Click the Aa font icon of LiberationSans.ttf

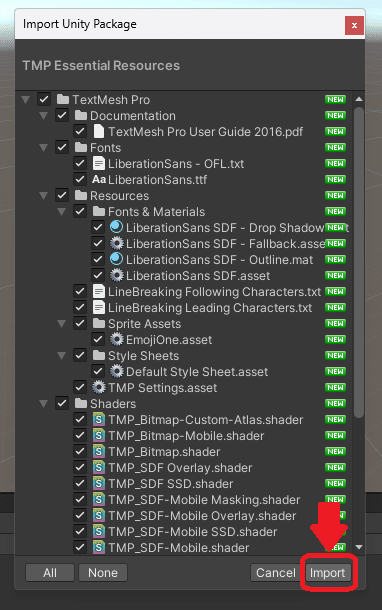click(99, 179)
